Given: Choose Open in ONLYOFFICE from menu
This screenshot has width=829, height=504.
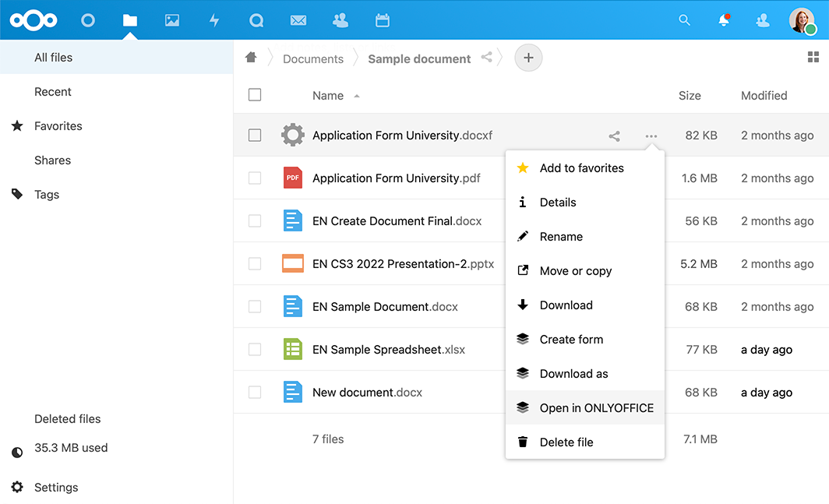Looking at the screenshot, I should point(596,407).
